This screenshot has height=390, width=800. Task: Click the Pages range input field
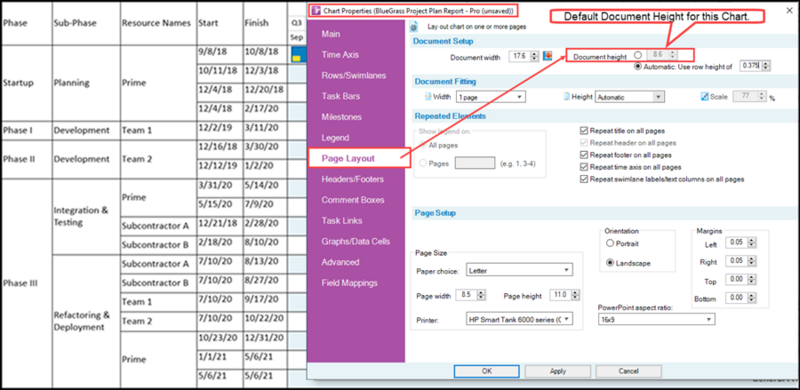coord(475,163)
